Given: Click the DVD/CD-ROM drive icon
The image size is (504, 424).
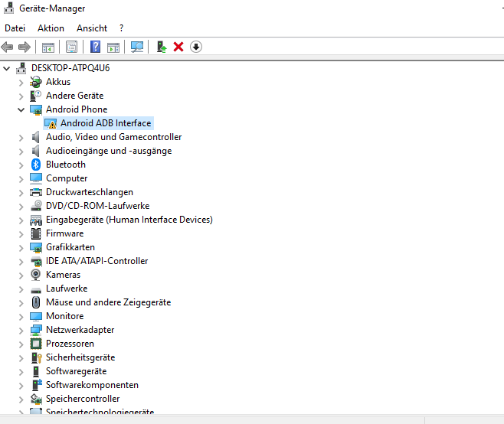Looking at the screenshot, I should [x=36, y=206].
